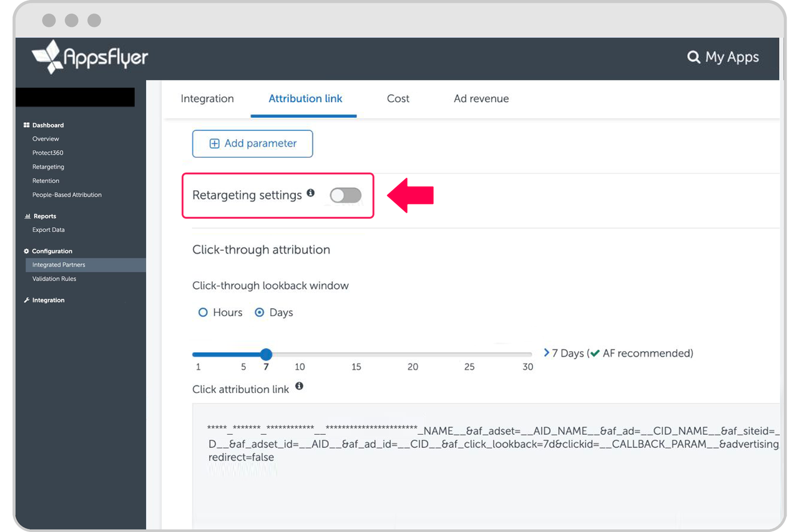Click the Dashboard grid icon
799x532 pixels.
[26, 125]
